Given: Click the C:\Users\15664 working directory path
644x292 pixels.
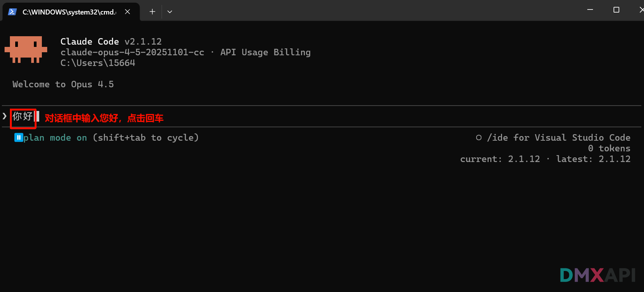Looking at the screenshot, I should tap(98, 63).
